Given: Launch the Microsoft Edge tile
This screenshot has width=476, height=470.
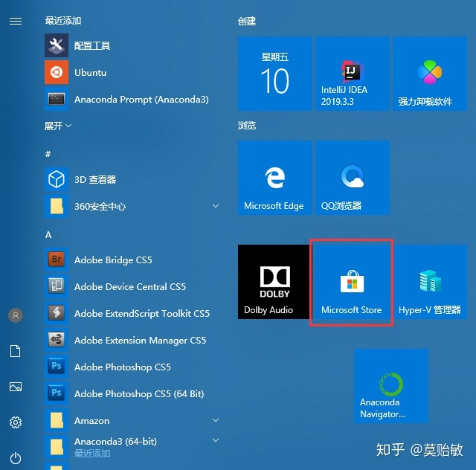Looking at the screenshot, I should pyautogui.click(x=275, y=178).
